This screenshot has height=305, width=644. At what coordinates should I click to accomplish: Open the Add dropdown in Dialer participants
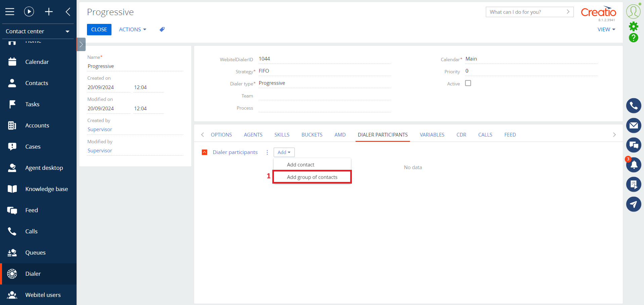284,152
